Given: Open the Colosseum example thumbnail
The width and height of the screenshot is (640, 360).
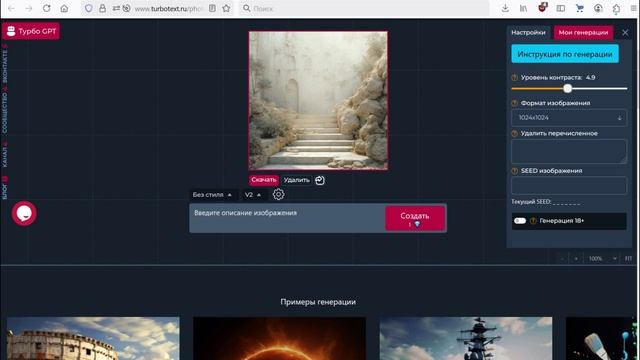Looking at the screenshot, I should point(93,338).
